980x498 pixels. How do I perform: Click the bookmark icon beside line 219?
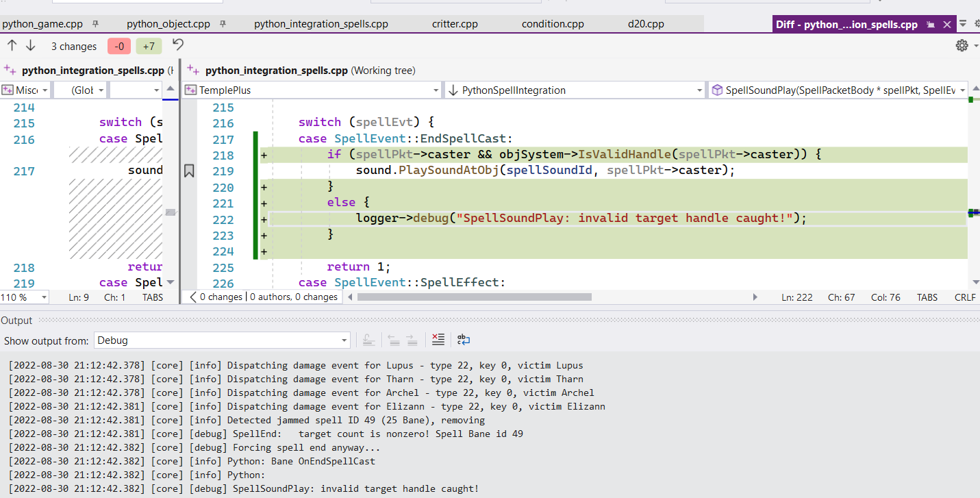pyautogui.click(x=190, y=171)
